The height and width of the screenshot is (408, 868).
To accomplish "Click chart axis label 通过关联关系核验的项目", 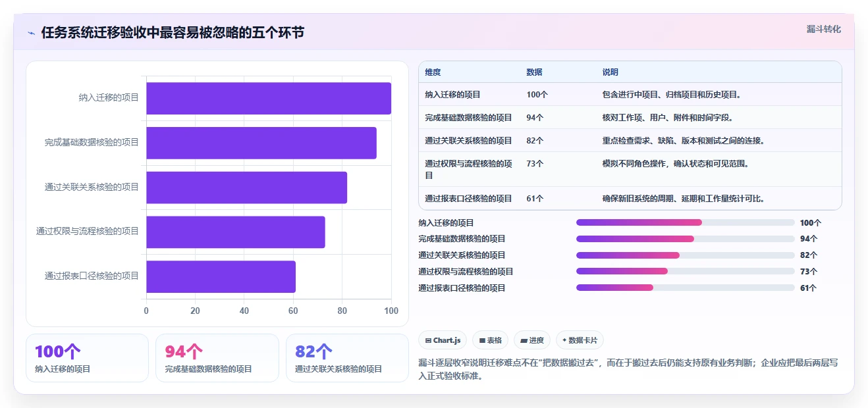I will [x=92, y=188].
